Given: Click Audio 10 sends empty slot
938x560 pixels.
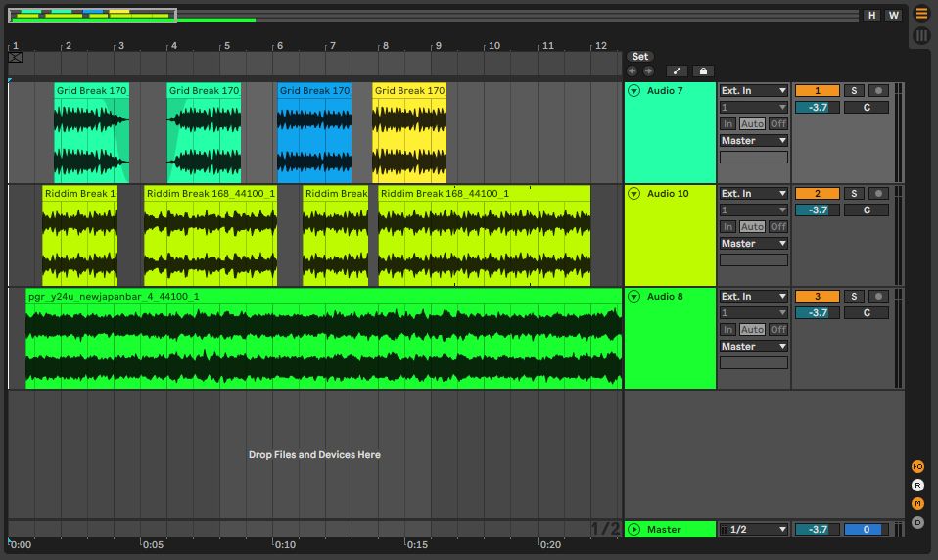Looking at the screenshot, I should (x=754, y=260).
